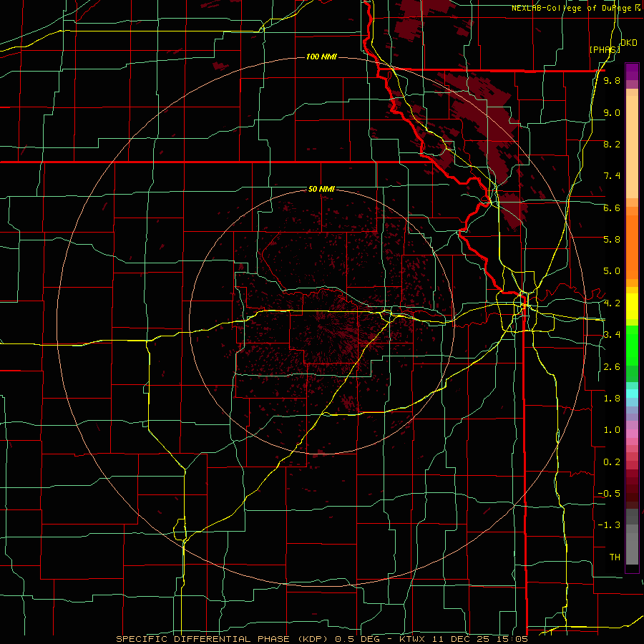Click the -1.3 scale label
Viewport: 644px width, 644px height.
click(x=609, y=525)
